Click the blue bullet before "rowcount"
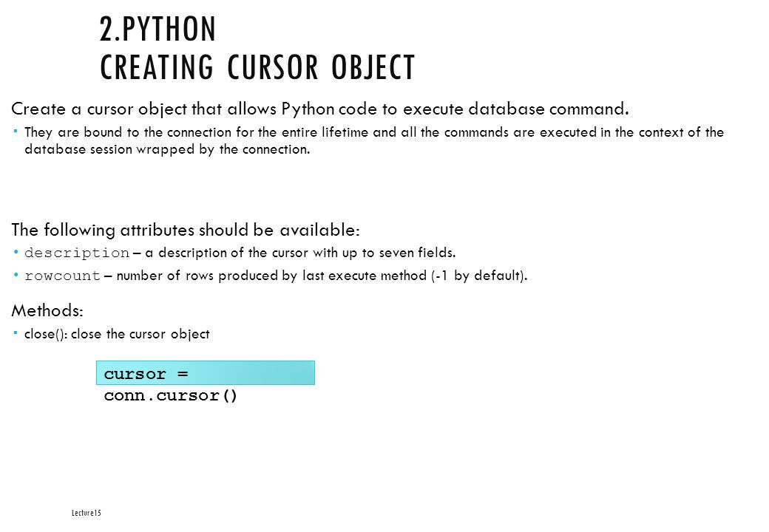Image resolution: width=769 pixels, height=532 pixels. pos(16,276)
